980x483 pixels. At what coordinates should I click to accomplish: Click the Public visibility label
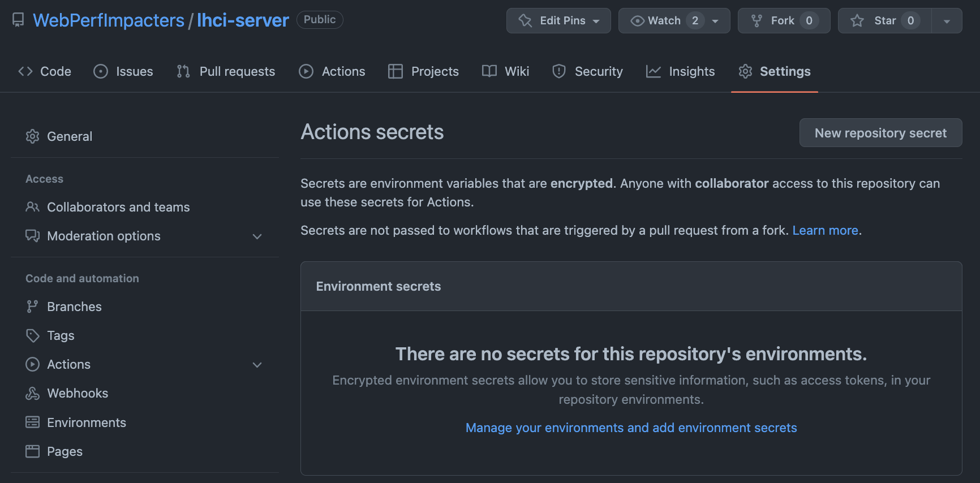(320, 19)
